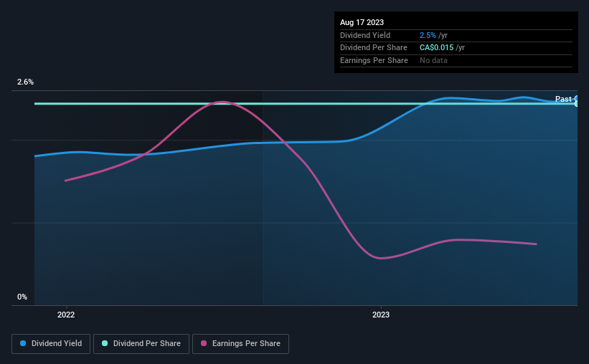Click the trough of the pink earnings line
The width and height of the screenshot is (589, 364).
point(380,258)
